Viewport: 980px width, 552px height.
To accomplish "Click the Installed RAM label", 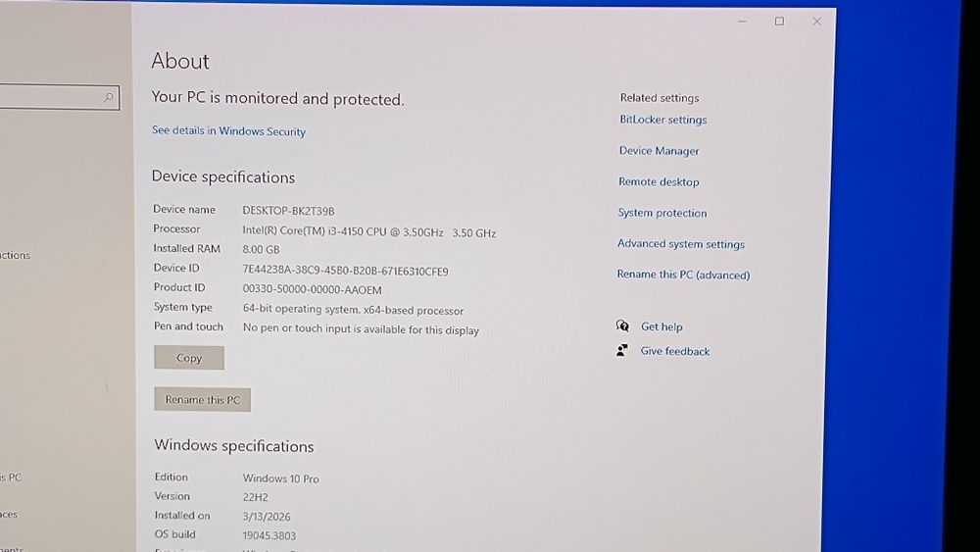I will click(187, 248).
